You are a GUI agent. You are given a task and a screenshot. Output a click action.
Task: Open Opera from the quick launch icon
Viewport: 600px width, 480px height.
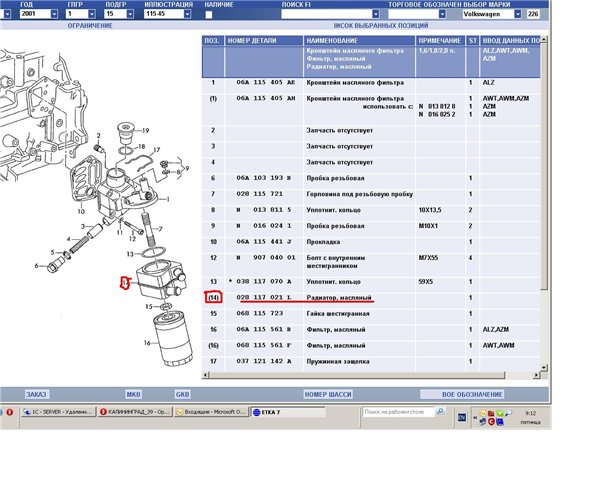point(10,412)
